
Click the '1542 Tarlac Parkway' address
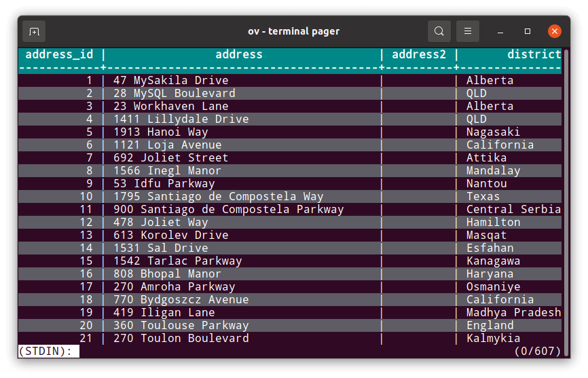click(178, 261)
